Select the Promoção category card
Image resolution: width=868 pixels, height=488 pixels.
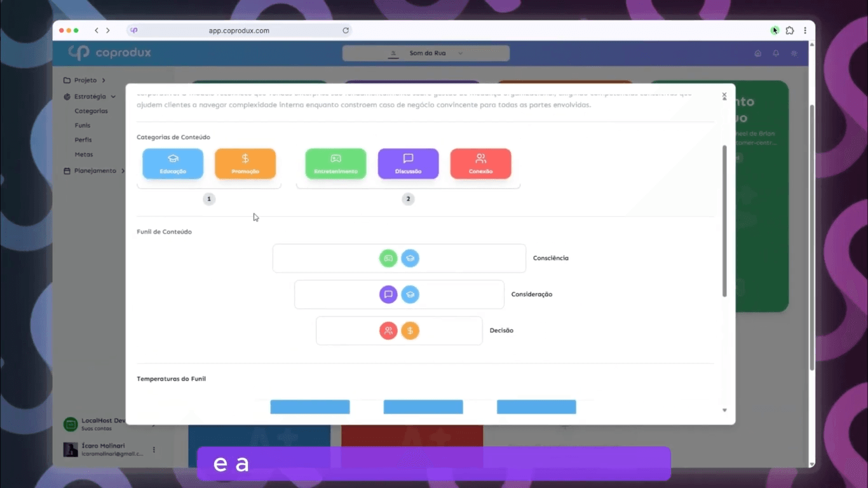tap(245, 164)
